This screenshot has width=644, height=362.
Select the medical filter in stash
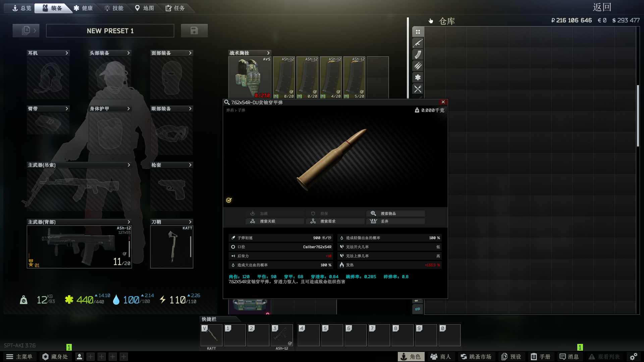pos(418,77)
